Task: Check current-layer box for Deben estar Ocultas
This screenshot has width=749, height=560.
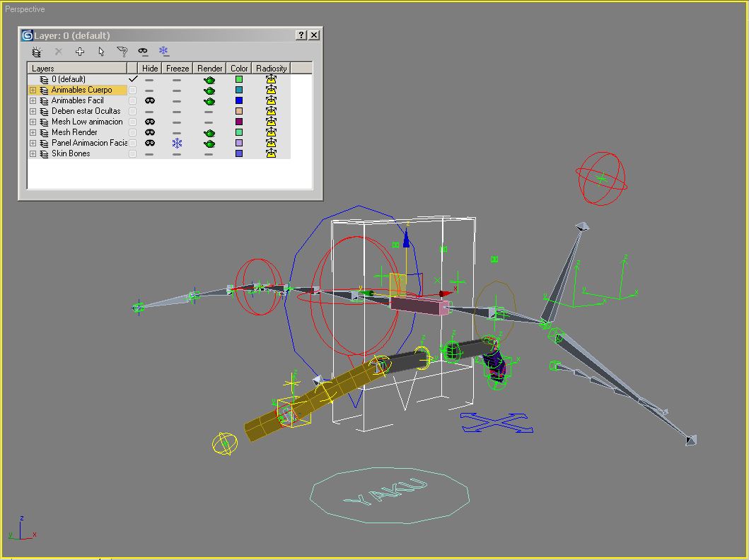Action: (133, 111)
